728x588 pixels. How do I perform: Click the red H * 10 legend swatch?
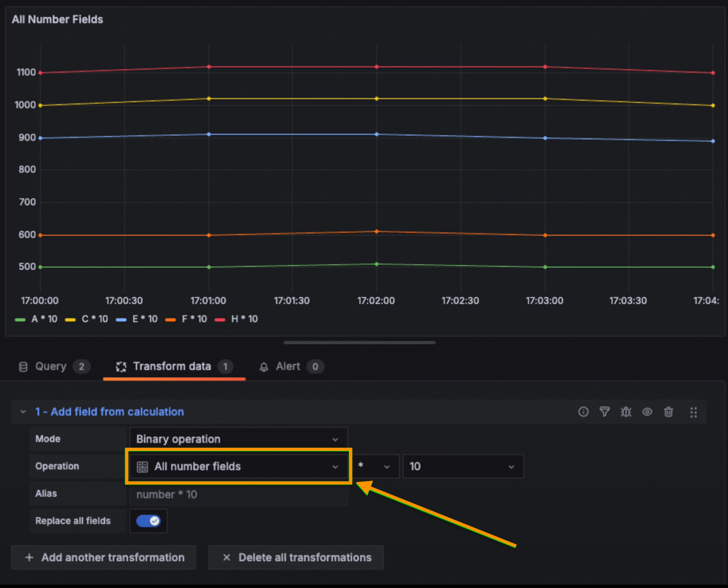pyautogui.click(x=220, y=319)
